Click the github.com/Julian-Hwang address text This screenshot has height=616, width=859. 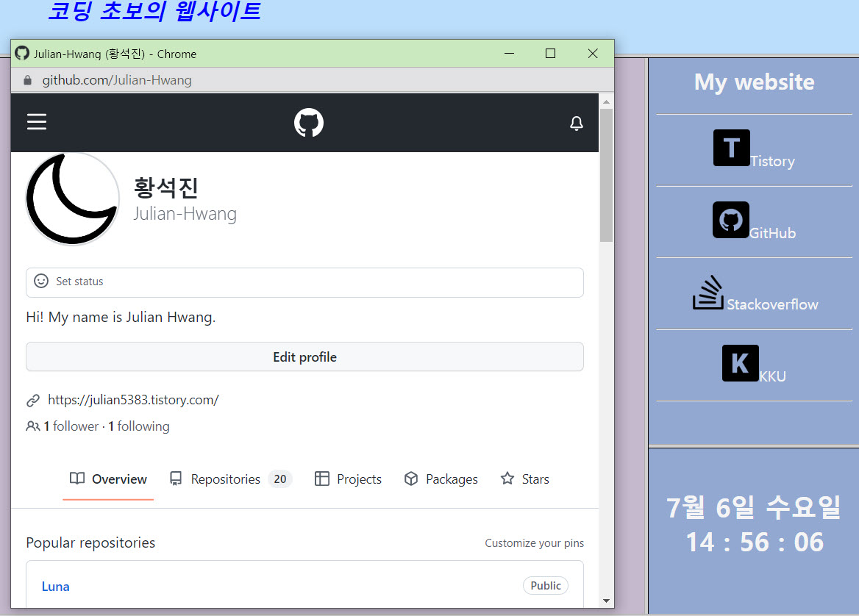pos(117,80)
